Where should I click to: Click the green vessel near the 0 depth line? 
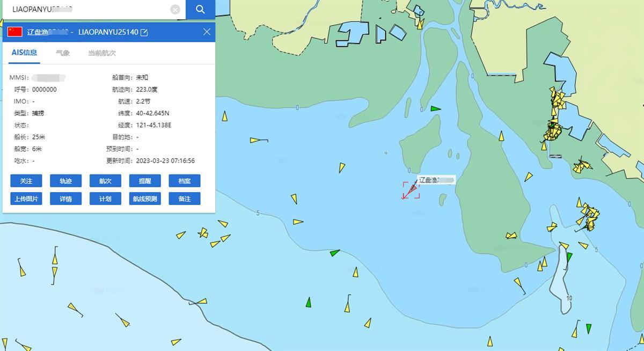click(x=435, y=108)
